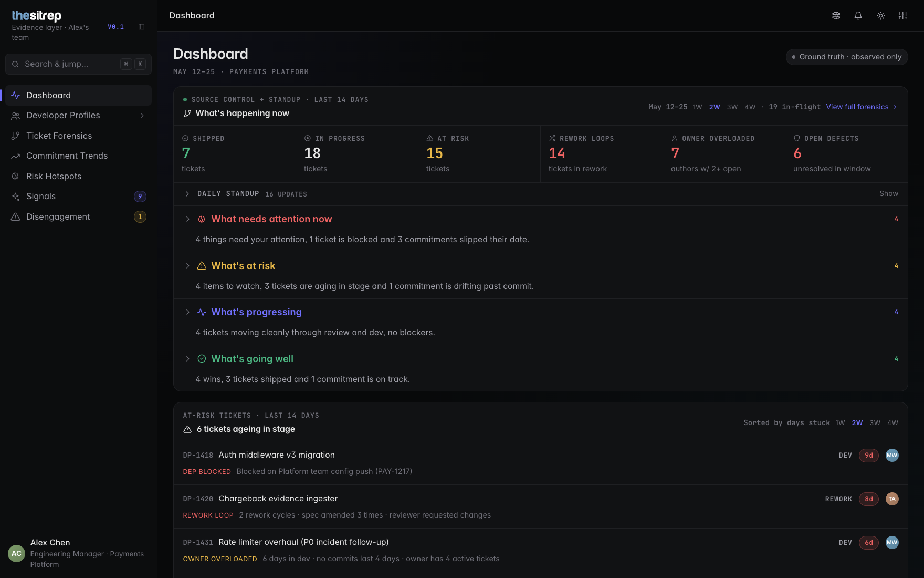This screenshot has width=924, height=578.
Task: Click the warning icon beside 6 tickets ageing in stage
Action: (187, 429)
